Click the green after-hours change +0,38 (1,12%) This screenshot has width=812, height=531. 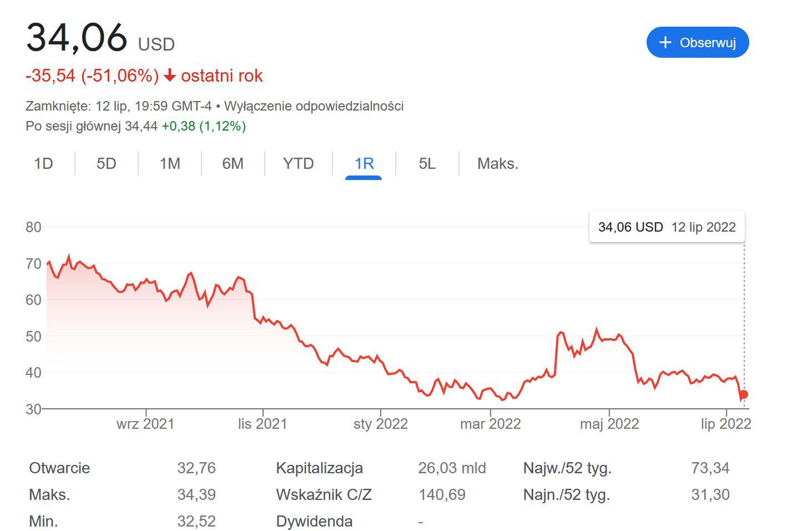pyautogui.click(x=204, y=127)
